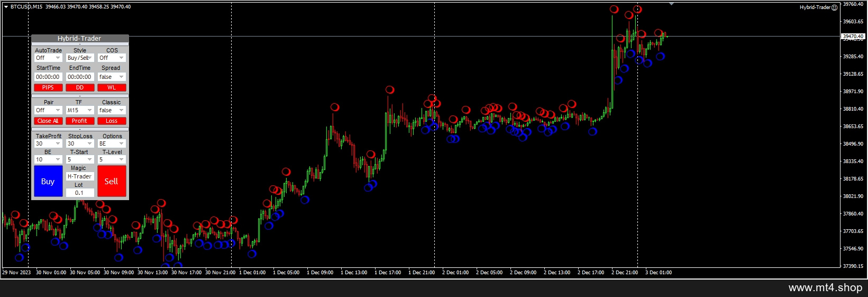Click the 39760.40 price scale label
The image size is (868, 297).
(853, 4)
